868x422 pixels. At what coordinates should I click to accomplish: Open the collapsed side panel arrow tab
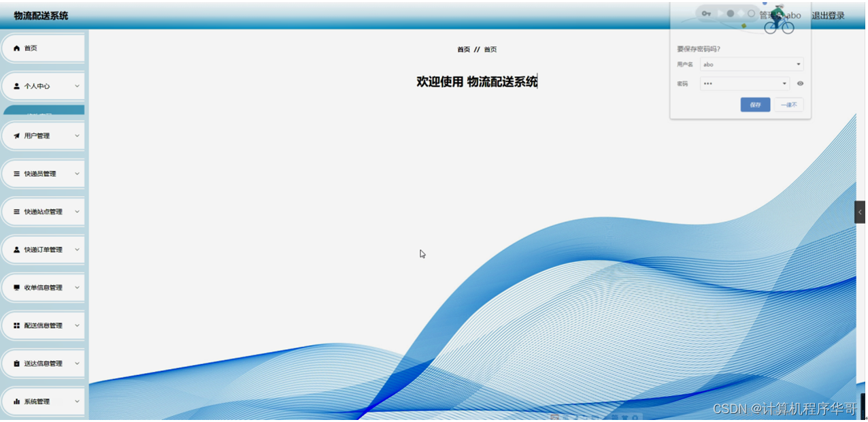click(x=860, y=212)
